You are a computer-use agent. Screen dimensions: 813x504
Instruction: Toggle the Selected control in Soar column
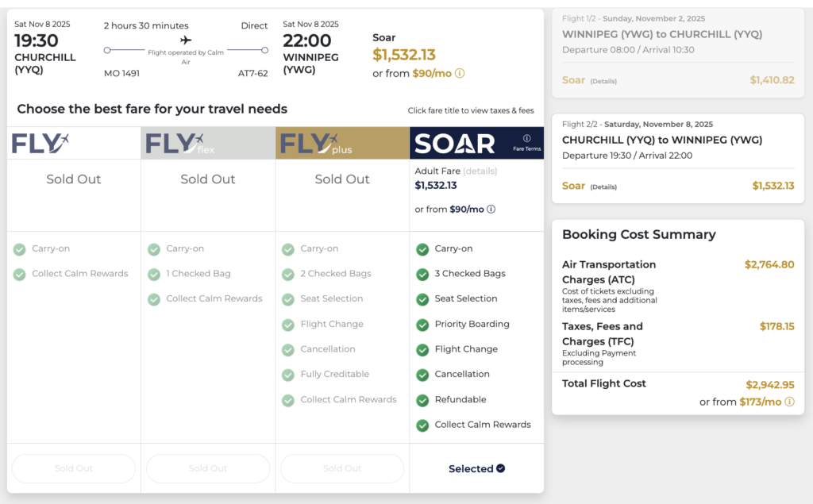point(476,468)
